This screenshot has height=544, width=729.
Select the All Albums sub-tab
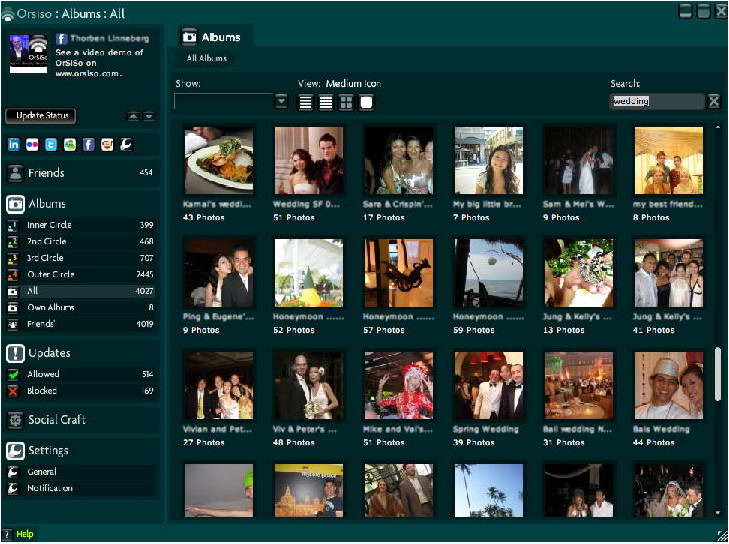(207, 59)
